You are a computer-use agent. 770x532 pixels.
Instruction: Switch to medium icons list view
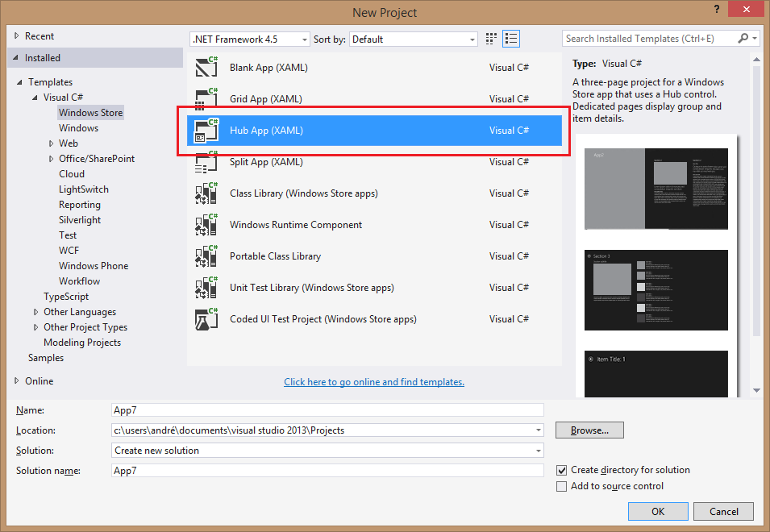click(x=511, y=39)
